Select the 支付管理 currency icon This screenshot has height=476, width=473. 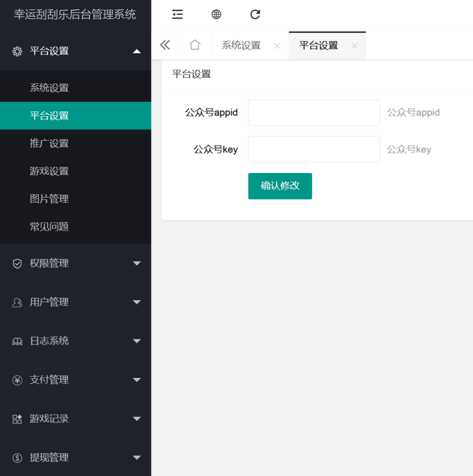[17, 380]
